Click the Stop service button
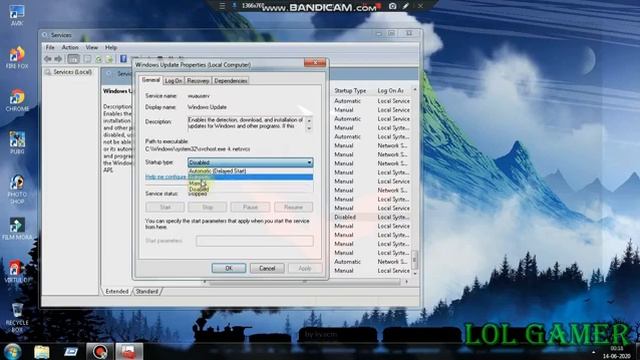 pyautogui.click(x=207, y=207)
